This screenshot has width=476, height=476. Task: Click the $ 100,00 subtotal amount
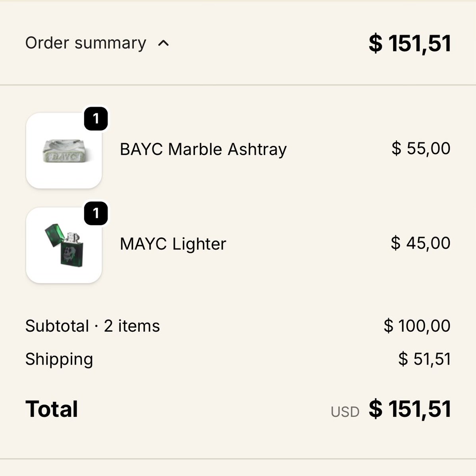pyautogui.click(x=417, y=326)
